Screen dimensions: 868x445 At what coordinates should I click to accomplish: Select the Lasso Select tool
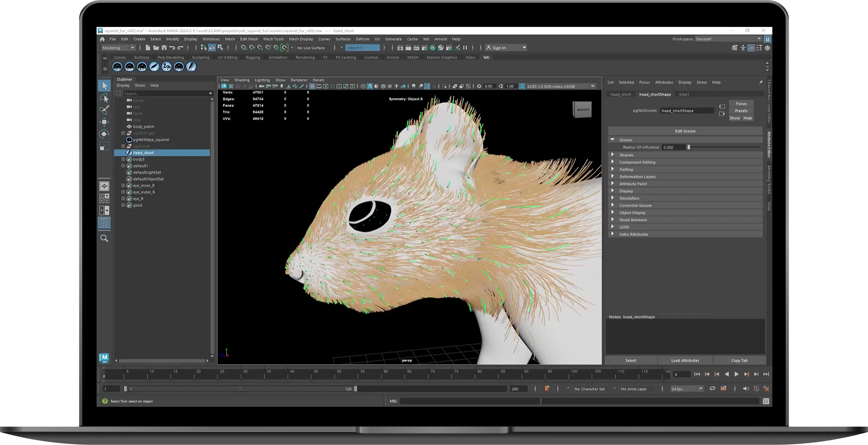pyautogui.click(x=104, y=98)
